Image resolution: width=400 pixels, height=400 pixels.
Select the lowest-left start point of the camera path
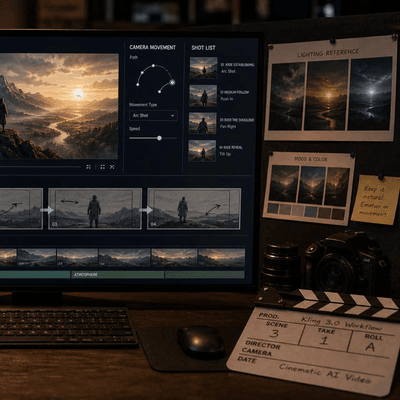click(x=138, y=85)
